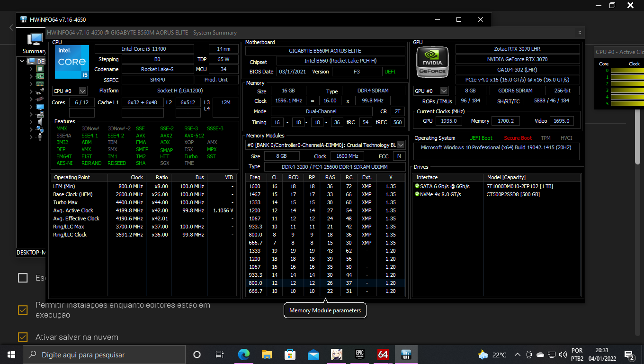The width and height of the screenshot is (644, 364).
Task: Expand the motherboard node chevron in tree
Action: coord(31,76)
